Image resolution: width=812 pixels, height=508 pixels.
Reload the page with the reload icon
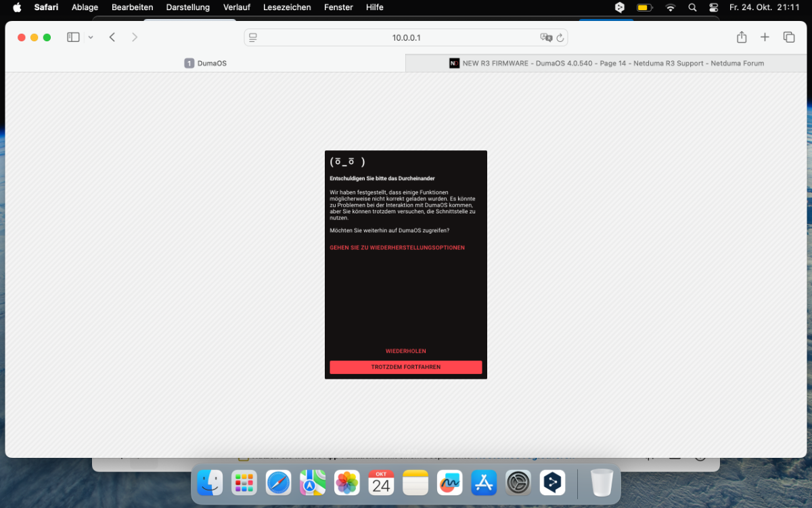[x=560, y=38]
